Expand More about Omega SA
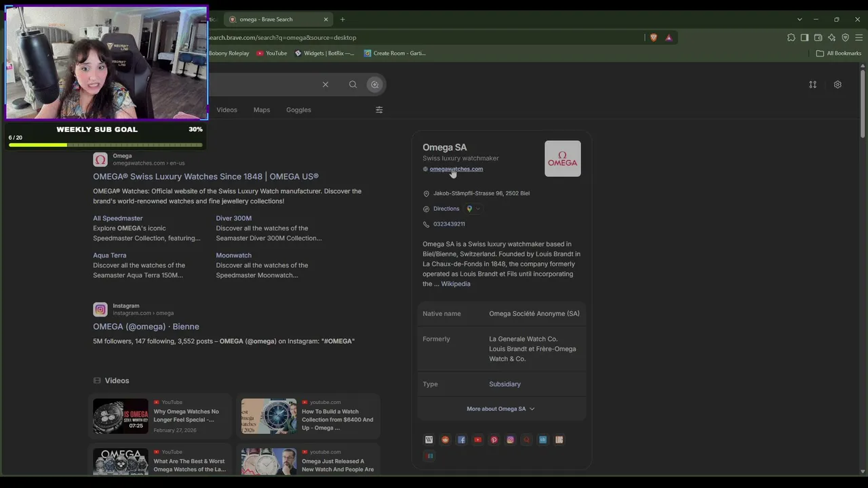Screen dimensions: 868x488 [x=500, y=409]
